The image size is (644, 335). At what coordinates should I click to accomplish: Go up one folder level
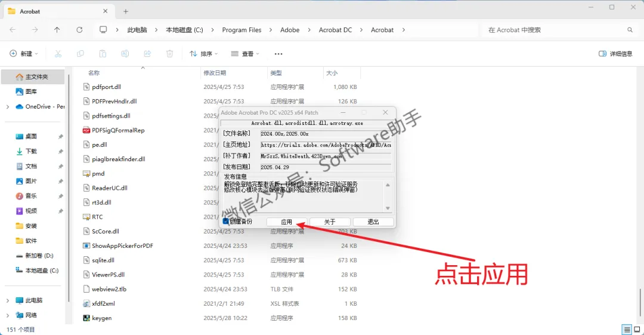click(x=57, y=30)
